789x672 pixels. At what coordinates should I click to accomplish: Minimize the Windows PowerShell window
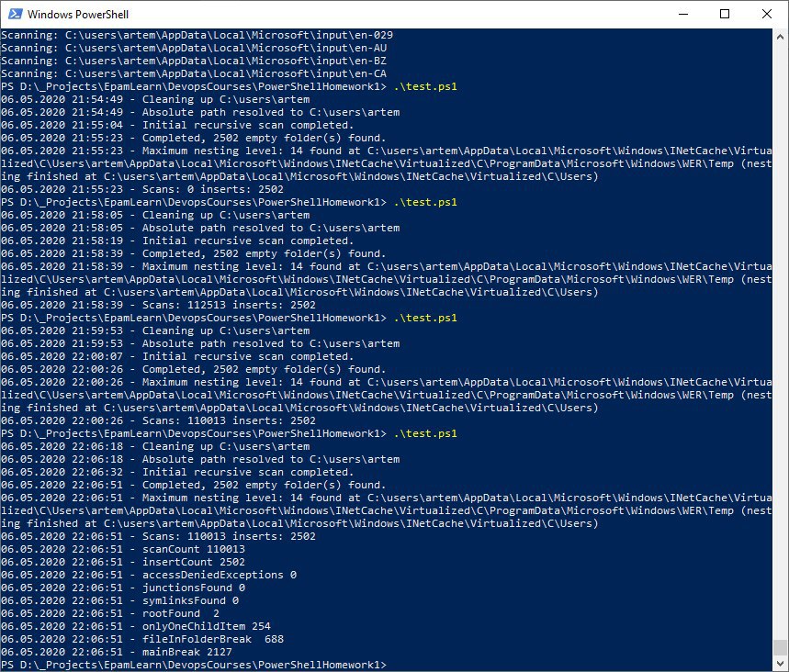[x=682, y=14]
